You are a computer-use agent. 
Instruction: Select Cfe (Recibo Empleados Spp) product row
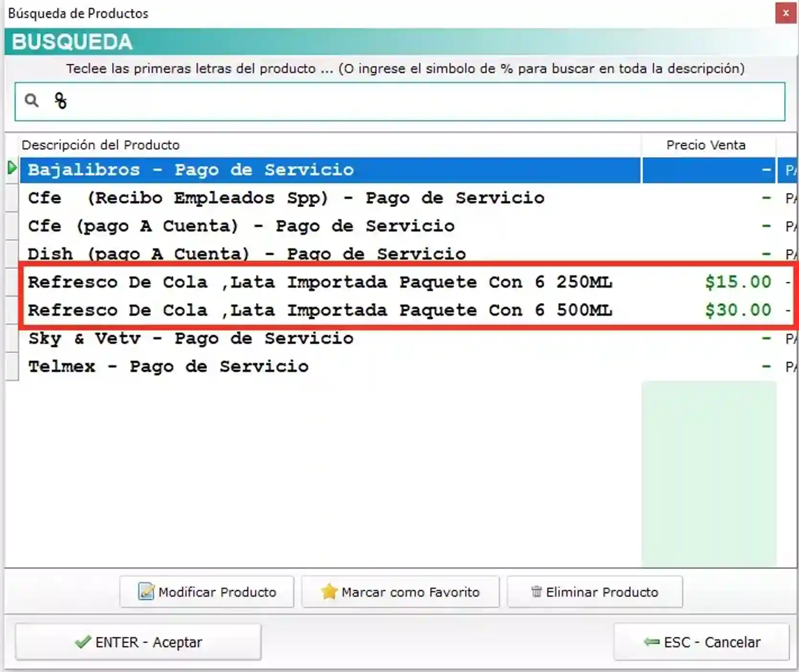(x=330, y=198)
